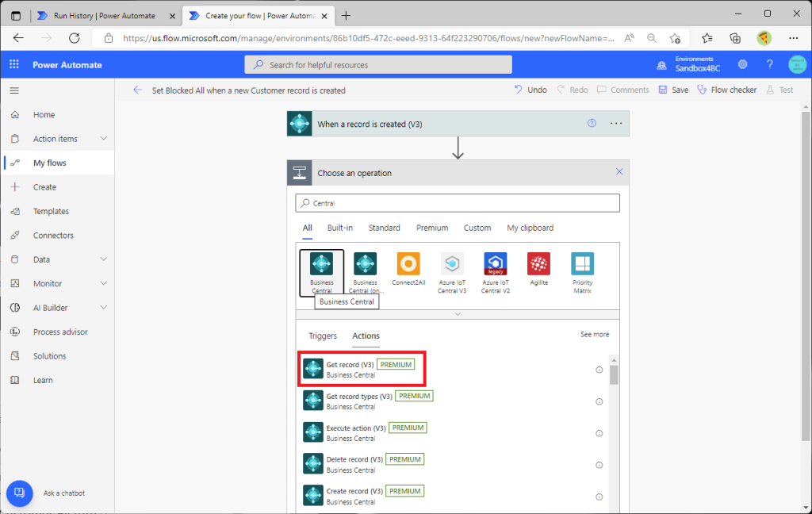Expand the AI Builder section chevron
Screen dimensions: 812x514
(104, 307)
